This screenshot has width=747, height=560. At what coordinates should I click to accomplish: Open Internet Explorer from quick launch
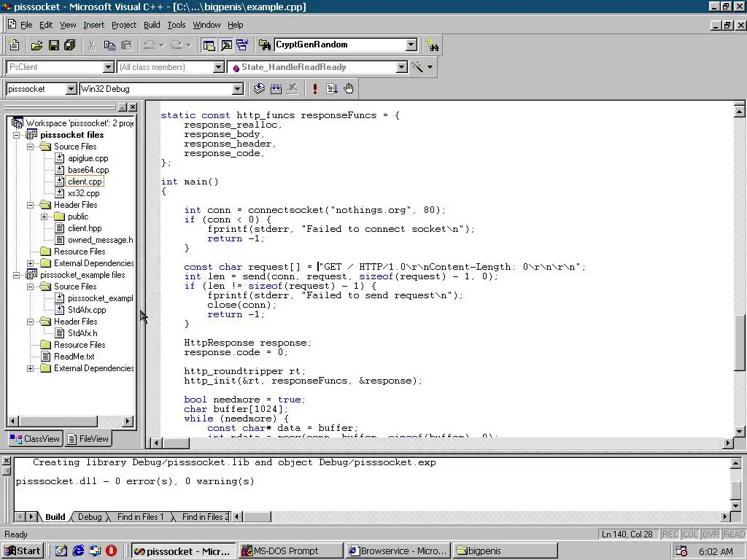(x=78, y=551)
